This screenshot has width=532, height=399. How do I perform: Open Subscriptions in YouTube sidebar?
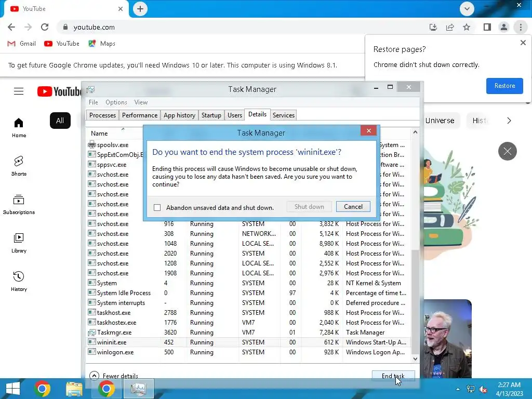(19, 205)
